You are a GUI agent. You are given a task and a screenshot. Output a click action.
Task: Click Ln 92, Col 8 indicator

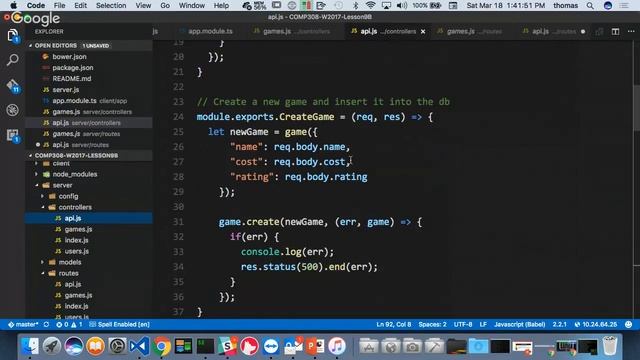(393, 324)
